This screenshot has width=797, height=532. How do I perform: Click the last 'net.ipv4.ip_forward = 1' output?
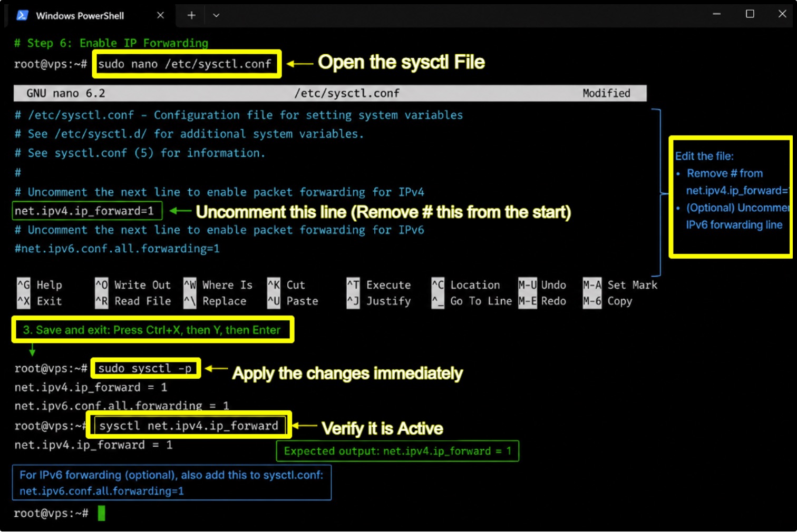coord(93,445)
